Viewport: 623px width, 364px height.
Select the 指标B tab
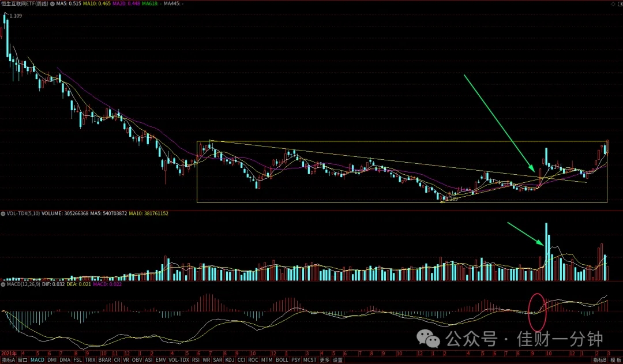click(x=599, y=359)
